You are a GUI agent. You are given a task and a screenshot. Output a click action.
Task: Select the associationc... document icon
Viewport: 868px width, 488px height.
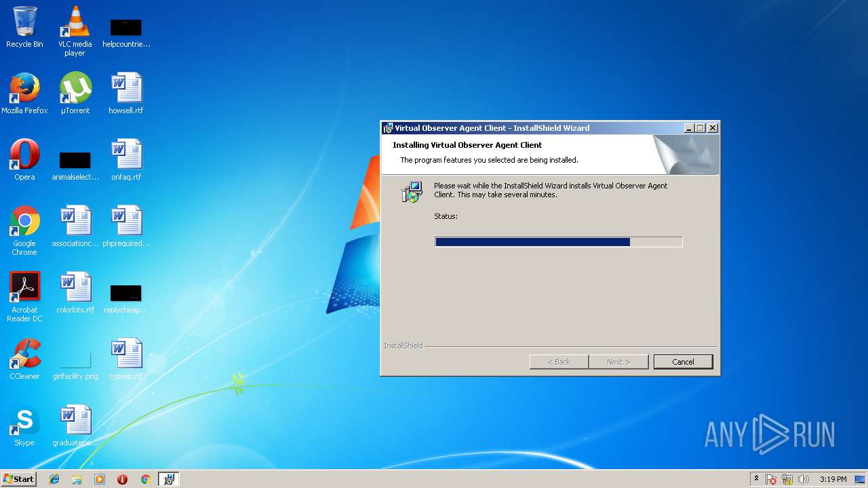pyautogui.click(x=75, y=226)
